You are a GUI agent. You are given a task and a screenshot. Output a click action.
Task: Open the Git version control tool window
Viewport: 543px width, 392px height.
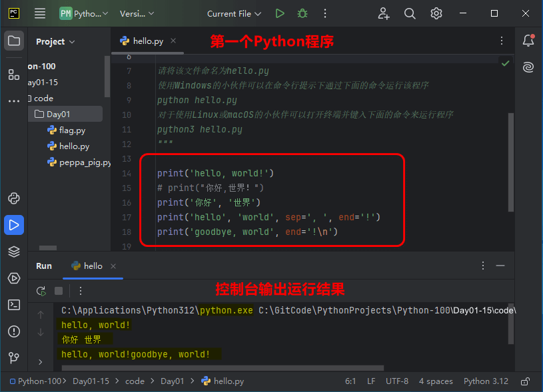[14, 358]
